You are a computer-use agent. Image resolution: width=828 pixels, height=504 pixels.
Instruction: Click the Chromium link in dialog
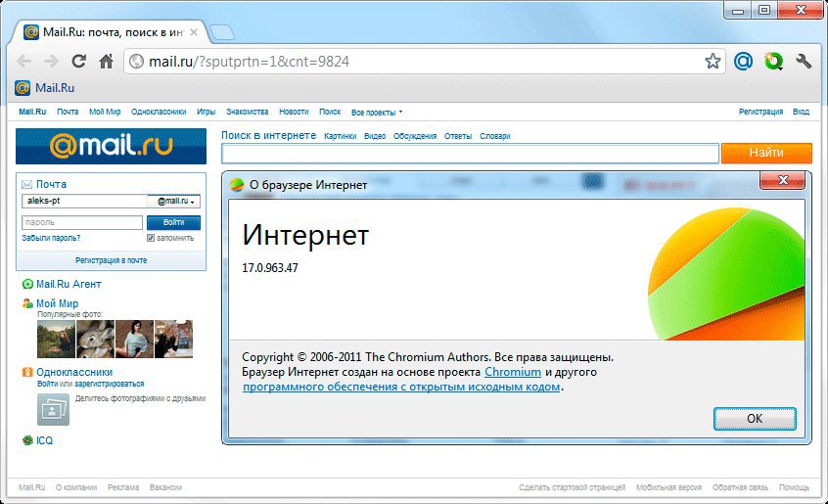[513, 372]
